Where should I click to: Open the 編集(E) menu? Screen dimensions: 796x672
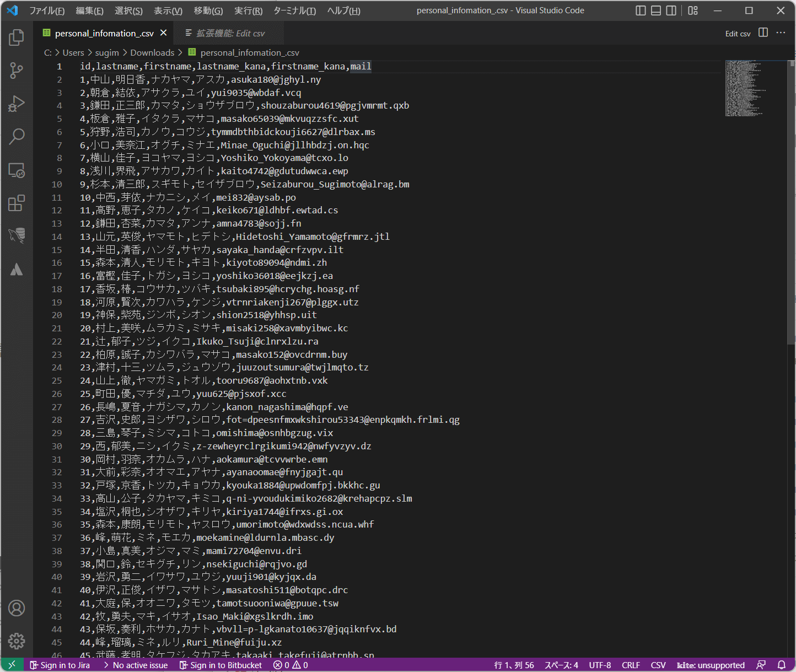coord(89,10)
